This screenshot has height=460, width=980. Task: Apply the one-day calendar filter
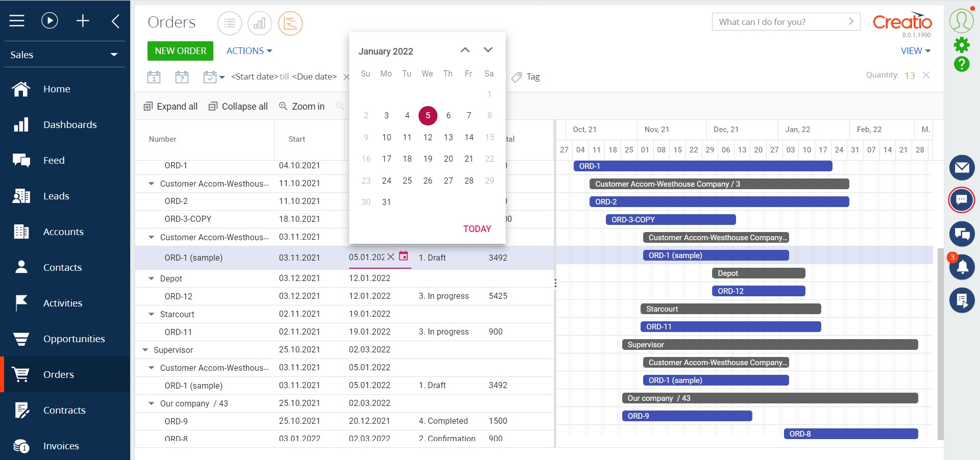click(x=154, y=76)
